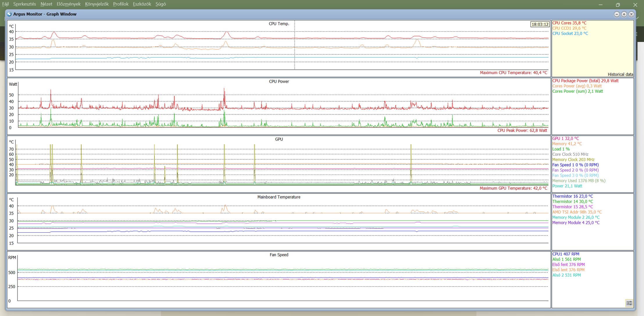Open the Előzmények menu

pyautogui.click(x=68, y=4)
